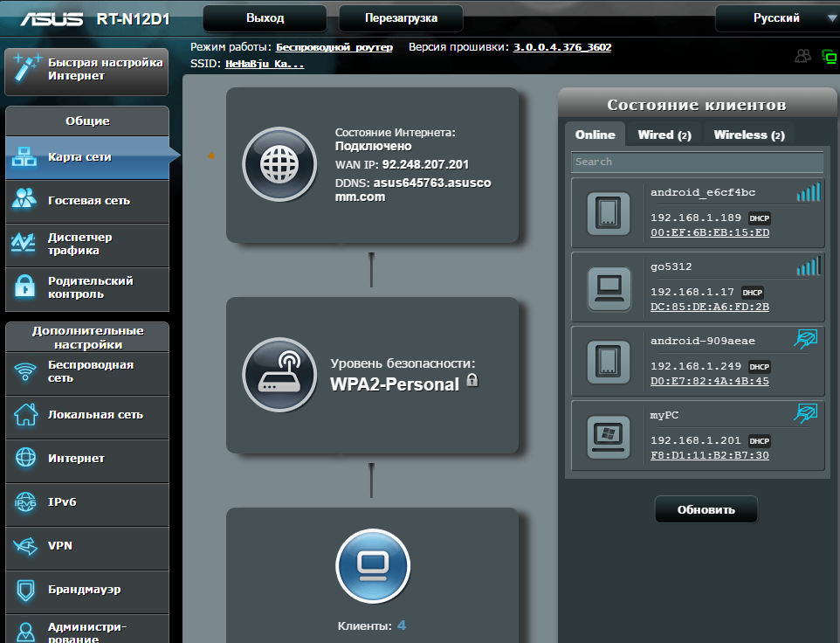
Task: Click android_e6cf4bc tablet device icon
Action: point(608,213)
